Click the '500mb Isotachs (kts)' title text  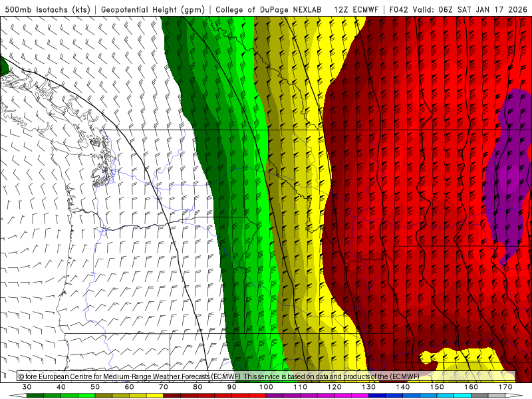[47, 9]
